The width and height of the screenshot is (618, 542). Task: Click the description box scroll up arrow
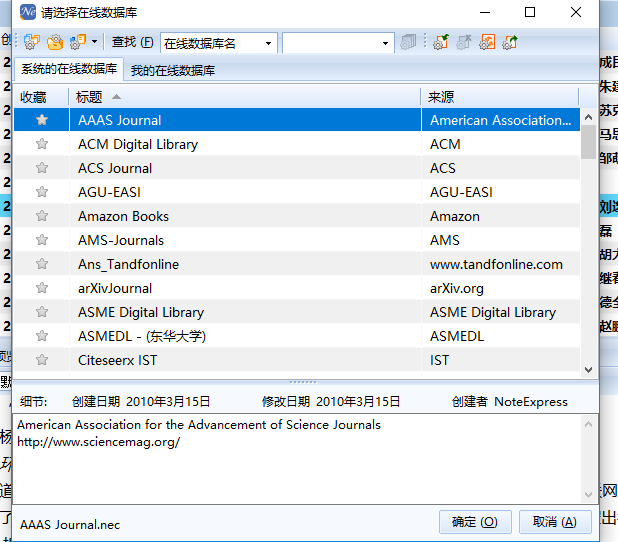[x=588, y=424]
